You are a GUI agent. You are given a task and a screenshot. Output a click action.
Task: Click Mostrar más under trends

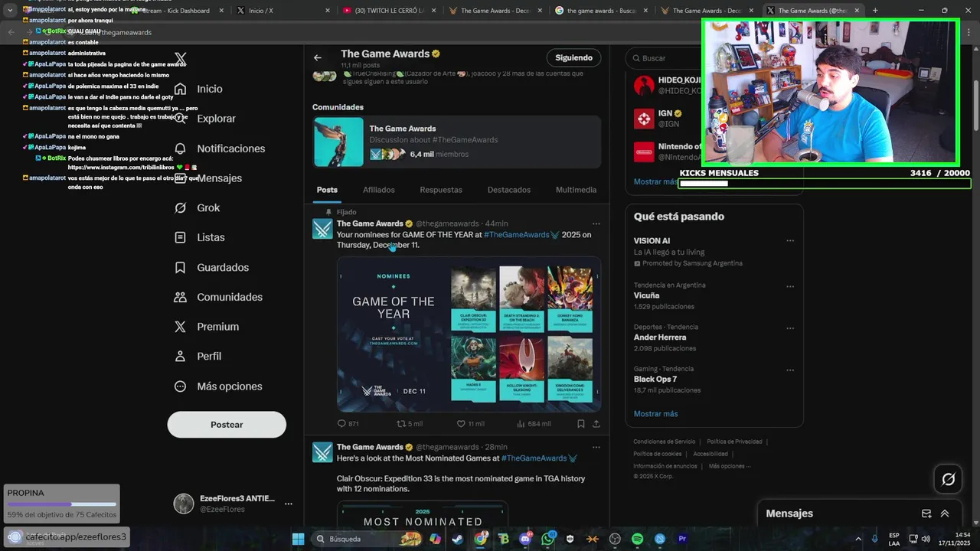coord(655,414)
